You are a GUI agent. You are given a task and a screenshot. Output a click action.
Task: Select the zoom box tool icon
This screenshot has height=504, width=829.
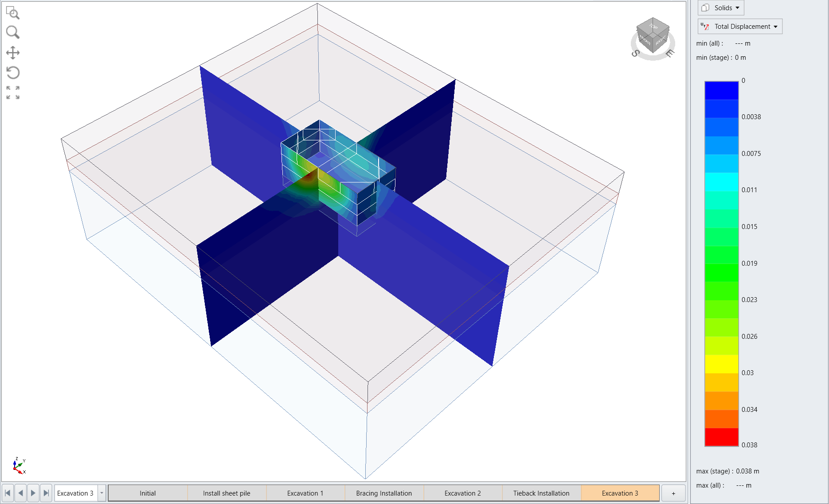coord(12,13)
